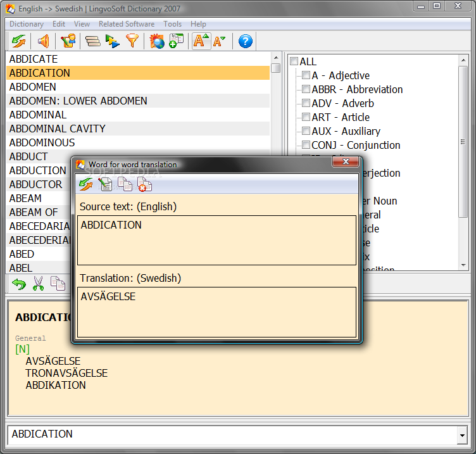476x454 pixels.
Task: Toggle the ADV - Adverb checkbox
Action: [x=306, y=103]
